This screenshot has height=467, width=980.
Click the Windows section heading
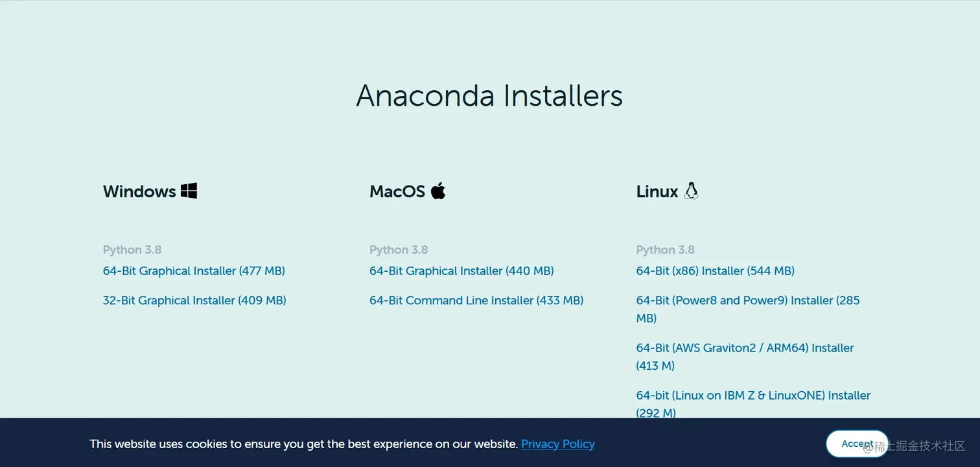[139, 191]
